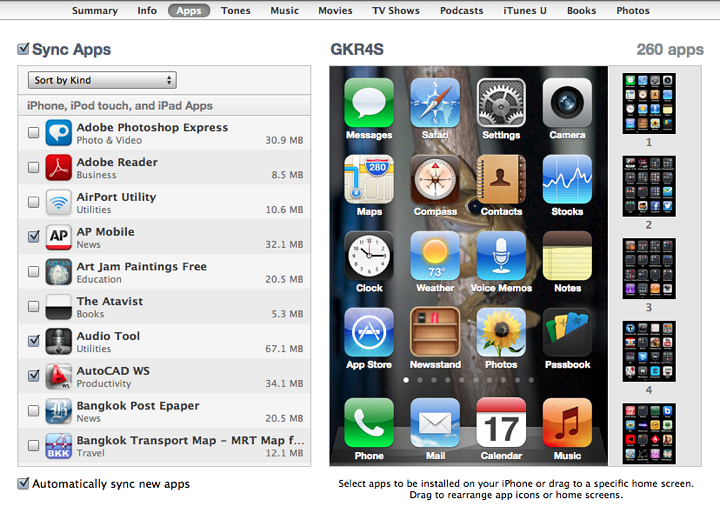Select the Passbook app icon

click(x=567, y=332)
